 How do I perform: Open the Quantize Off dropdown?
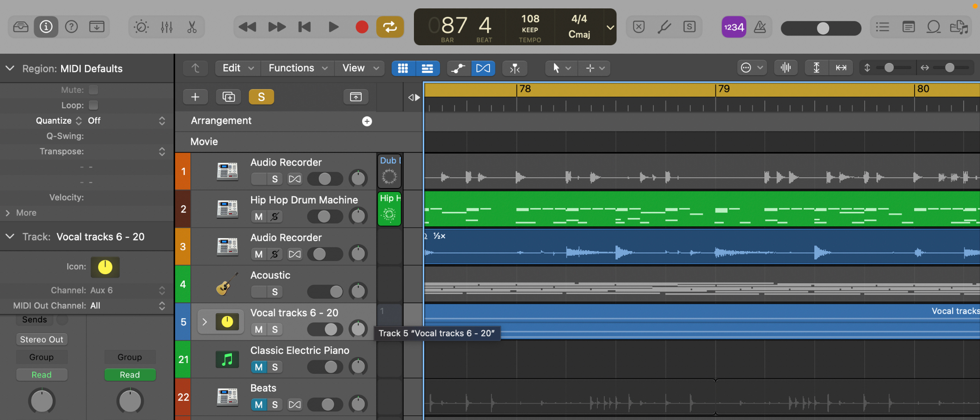[126, 120]
